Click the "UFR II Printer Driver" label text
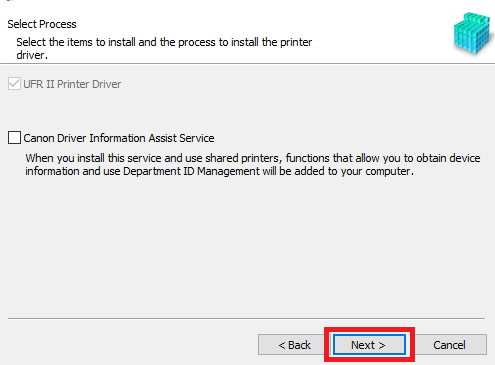This screenshot has width=495, height=365. [x=72, y=84]
